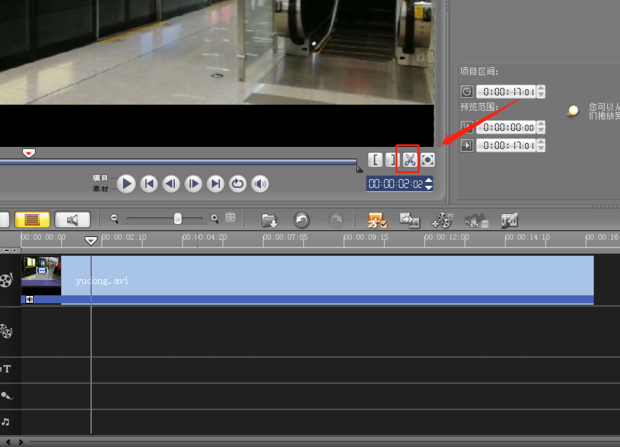Enlarge the preview window button
Screen dimensions: 620x447
(x=427, y=160)
